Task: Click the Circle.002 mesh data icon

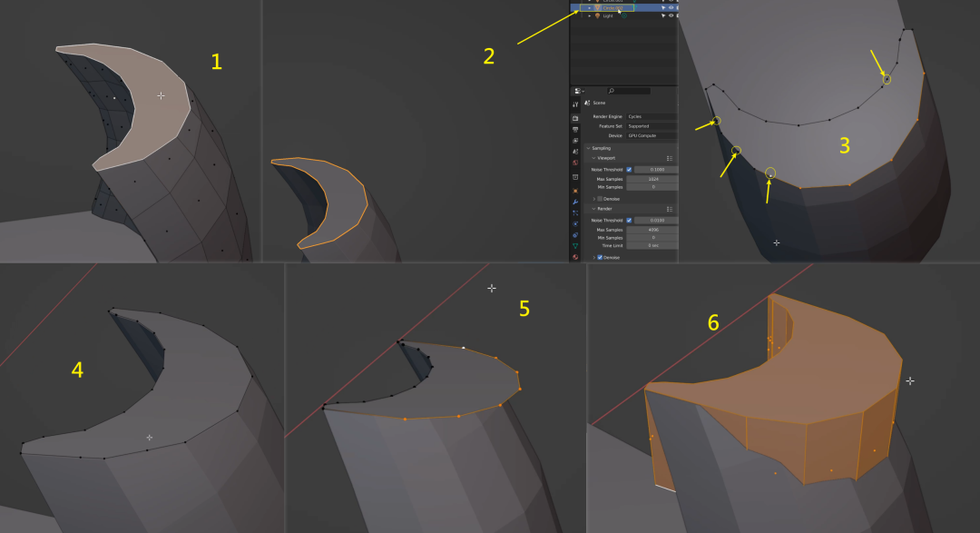Action: (634, 7)
